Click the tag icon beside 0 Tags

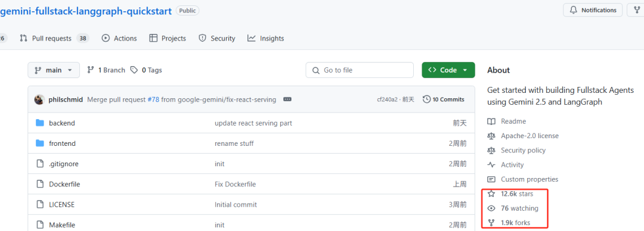[134, 70]
